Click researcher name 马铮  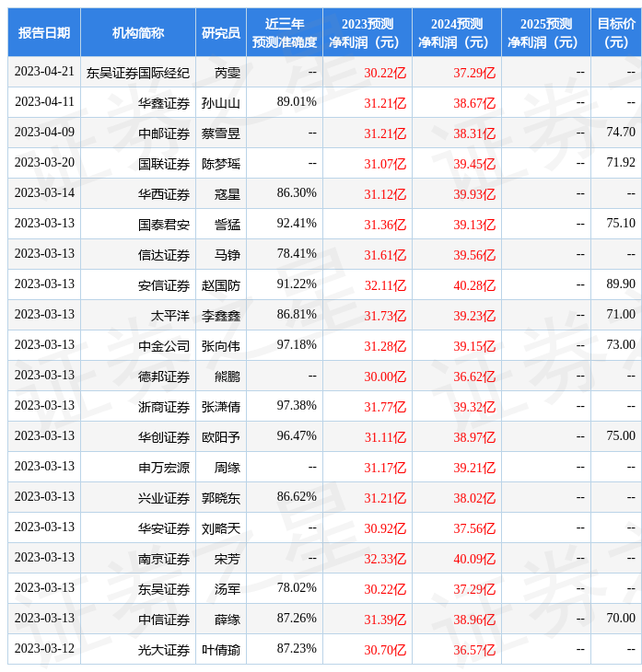pos(228,255)
